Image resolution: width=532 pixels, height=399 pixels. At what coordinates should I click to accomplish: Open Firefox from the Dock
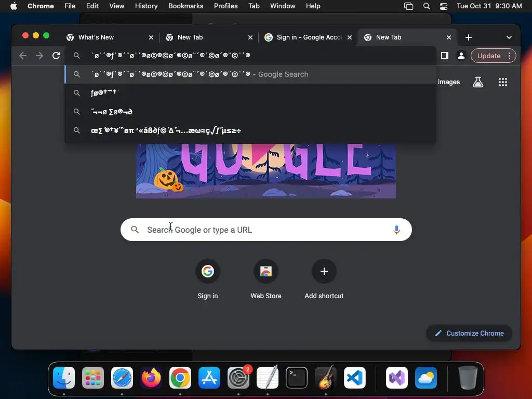pyautogui.click(x=151, y=378)
